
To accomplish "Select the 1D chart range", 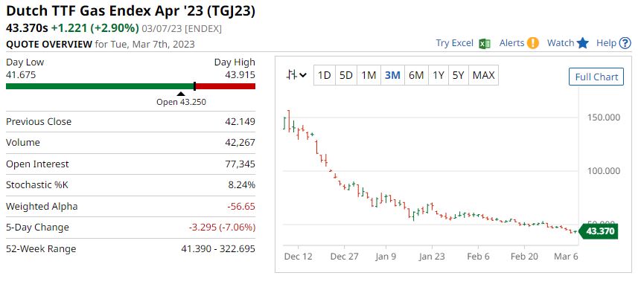I will (325, 76).
